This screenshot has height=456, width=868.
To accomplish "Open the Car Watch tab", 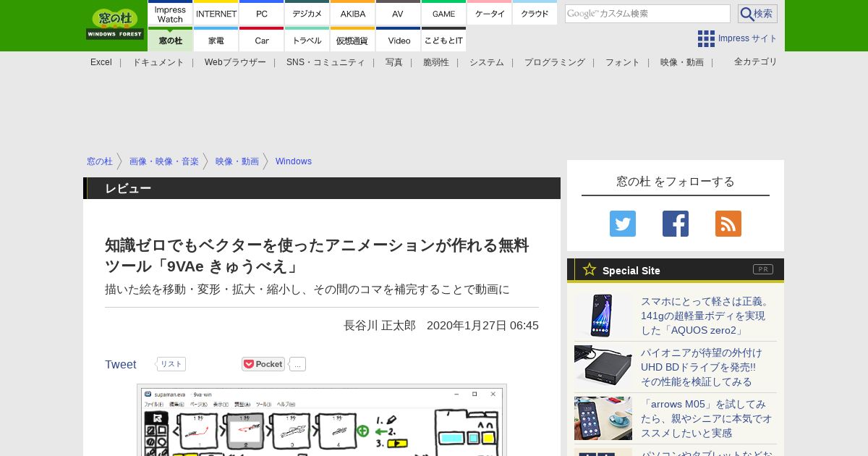I will [262, 40].
